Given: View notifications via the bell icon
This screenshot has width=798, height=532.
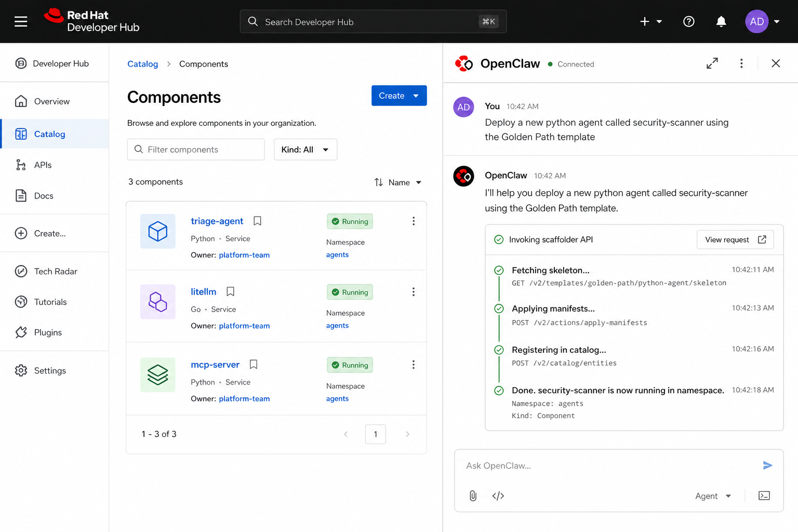Looking at the screenshot, I should pos(721,21).
